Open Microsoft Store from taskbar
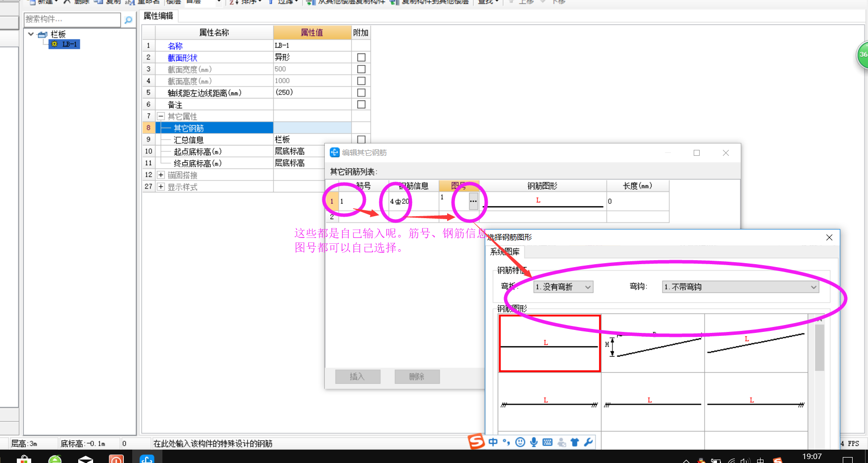The width and height of the screenshot is (868, 463). tap(24, 459)
